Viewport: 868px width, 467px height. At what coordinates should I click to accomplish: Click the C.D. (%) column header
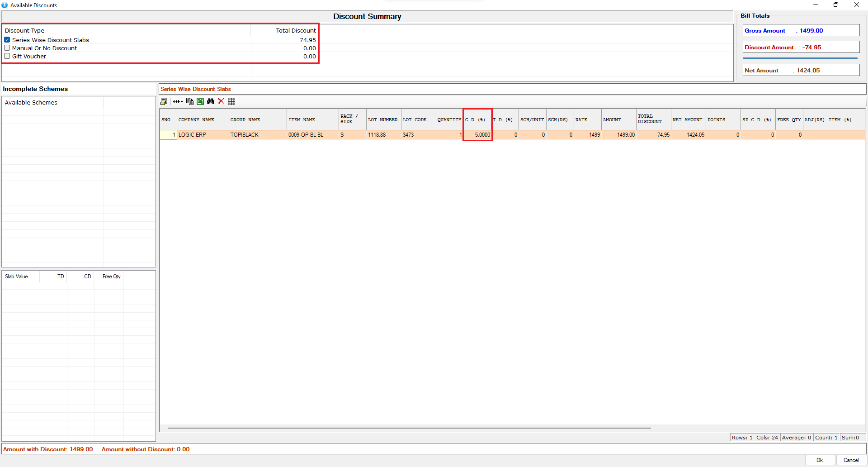[477, 120]
